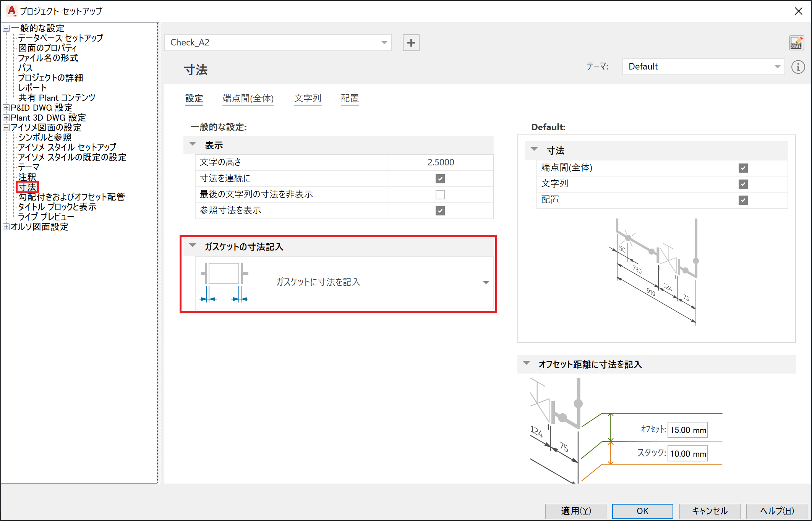Expand the P&ID DWG 設定 tree node
Screen dimensions: 812x521
[6, 107]
